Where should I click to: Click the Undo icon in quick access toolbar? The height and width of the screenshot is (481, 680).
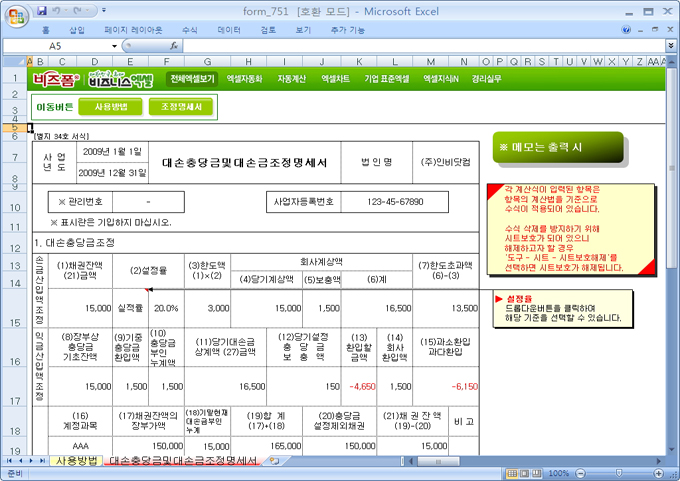pyautogui.click(x=59, y=10)
